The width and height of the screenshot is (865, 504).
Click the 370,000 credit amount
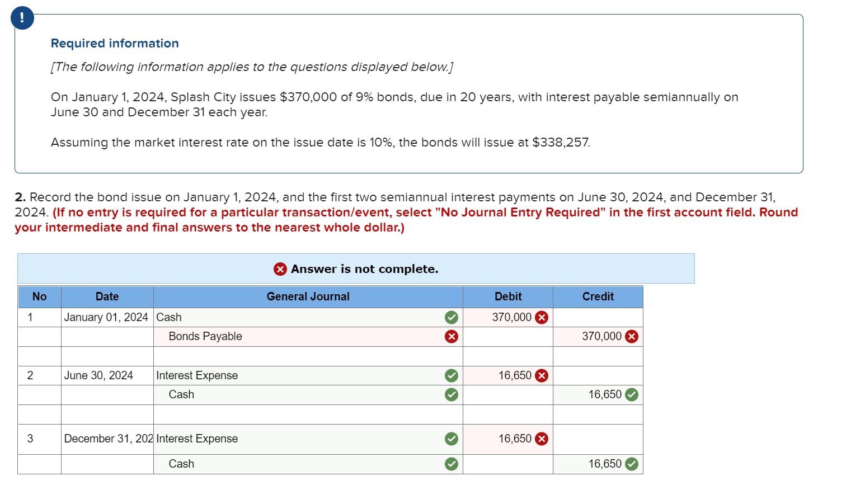(601, 336)
